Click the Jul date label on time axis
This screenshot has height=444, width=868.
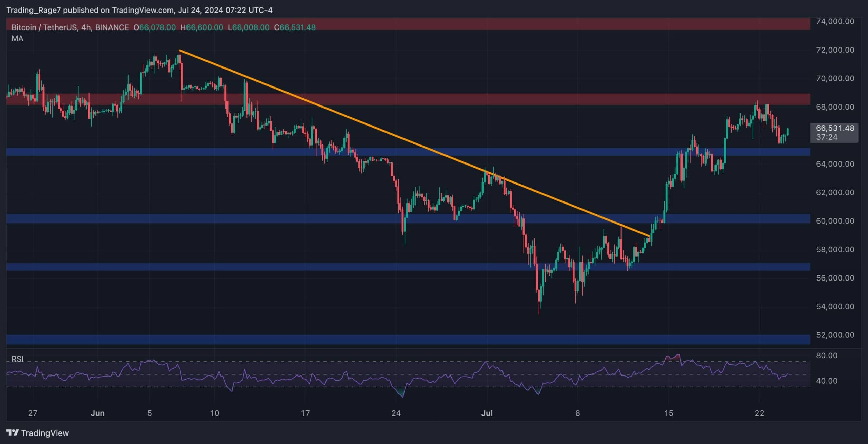point(487,413)
